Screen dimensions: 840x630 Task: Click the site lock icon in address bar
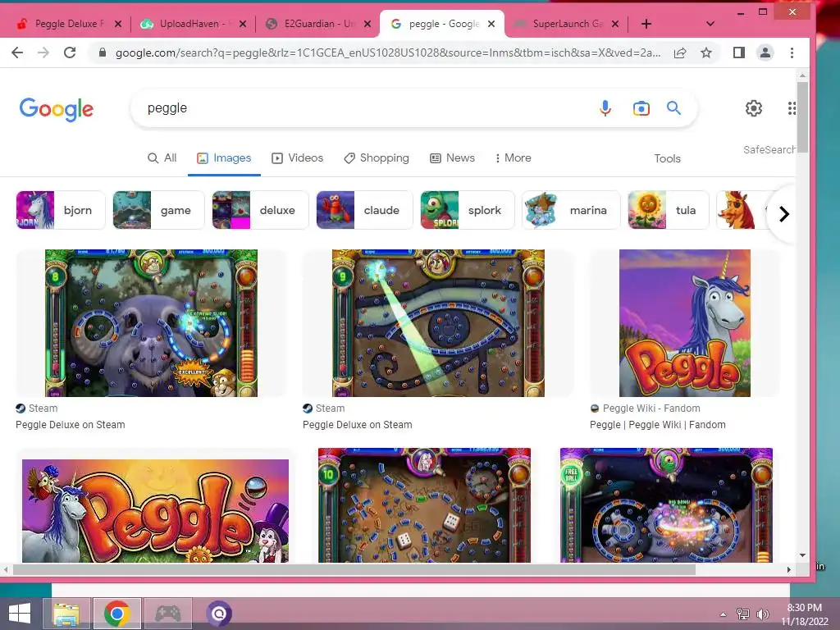click(x=103, y=52)
